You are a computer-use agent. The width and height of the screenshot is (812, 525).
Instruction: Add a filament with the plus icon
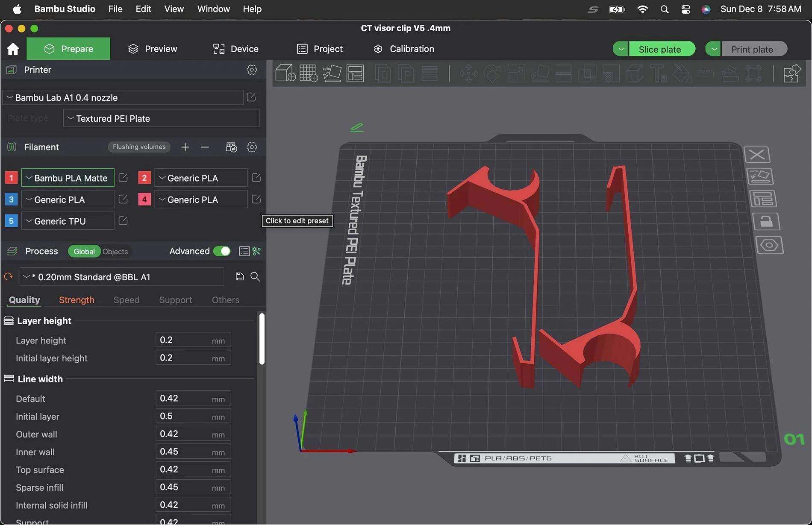(x=185, y=147)
